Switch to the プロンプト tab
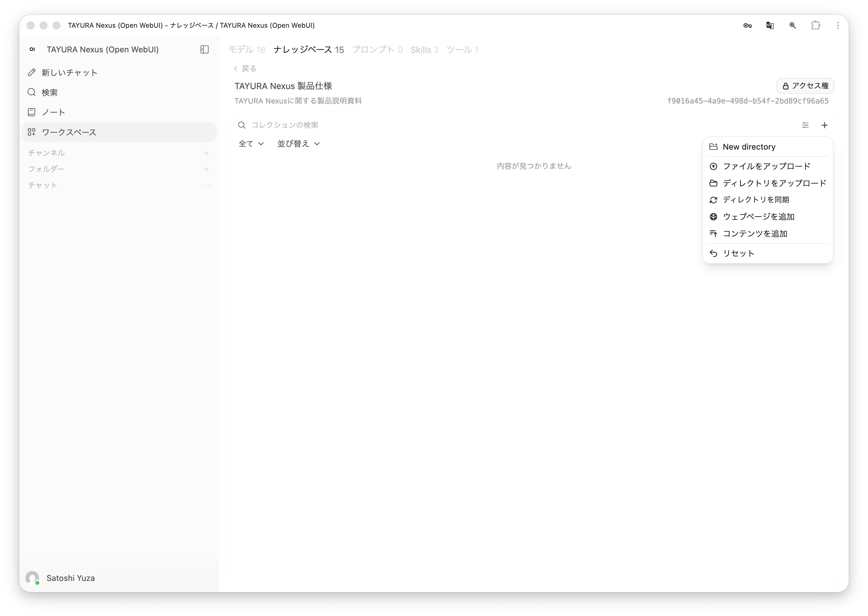This screenshot has height=616, width=868. pos(377,50)
